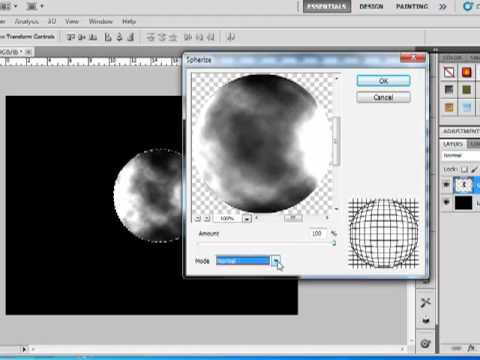Cancel the Spherize filter dialog
This screenshot has height=360, width=480.
coord(383,97)
